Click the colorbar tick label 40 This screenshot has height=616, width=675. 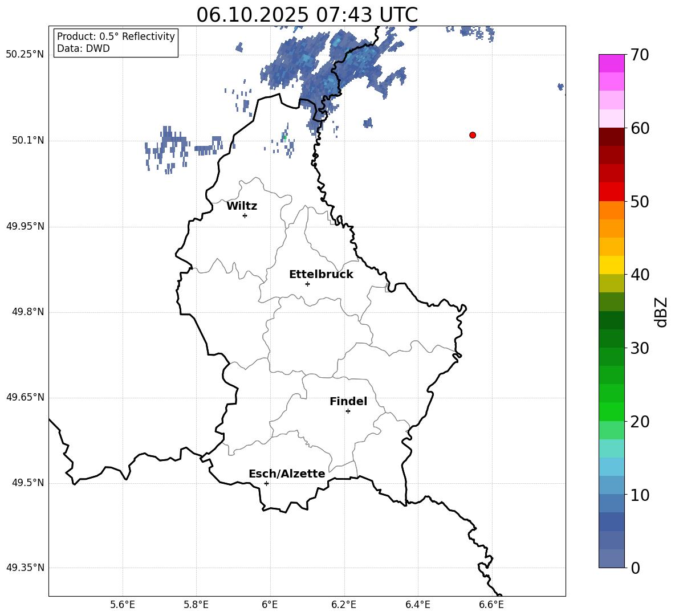640,275
